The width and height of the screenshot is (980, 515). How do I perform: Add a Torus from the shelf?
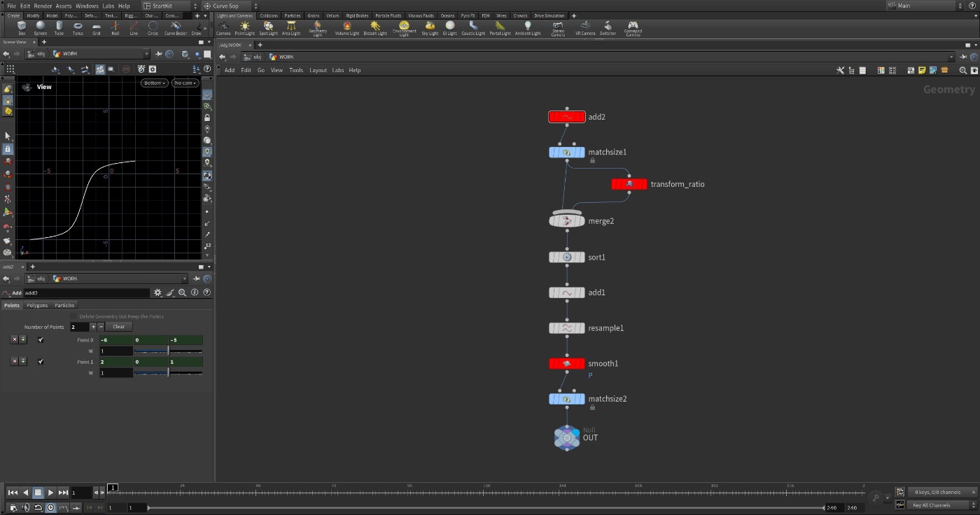click(x=78, y=28)
